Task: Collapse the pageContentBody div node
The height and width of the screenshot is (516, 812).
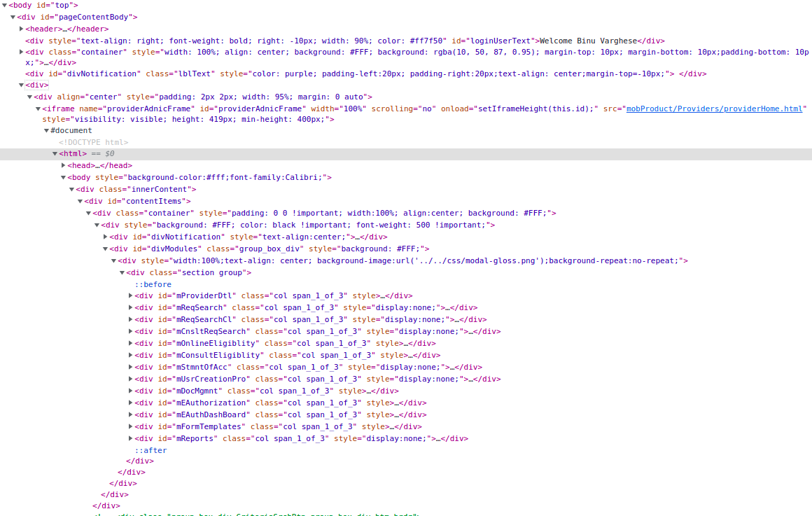Action: [13, 17]
